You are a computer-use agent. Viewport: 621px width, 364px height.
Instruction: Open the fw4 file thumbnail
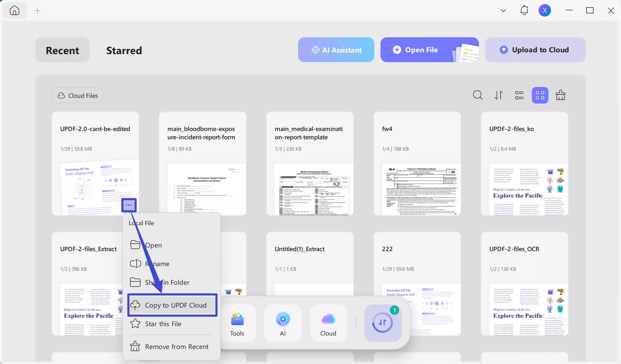(x=417, y=189)
